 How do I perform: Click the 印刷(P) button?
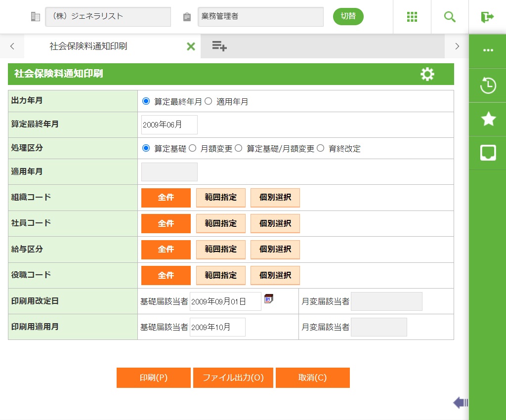154,378
